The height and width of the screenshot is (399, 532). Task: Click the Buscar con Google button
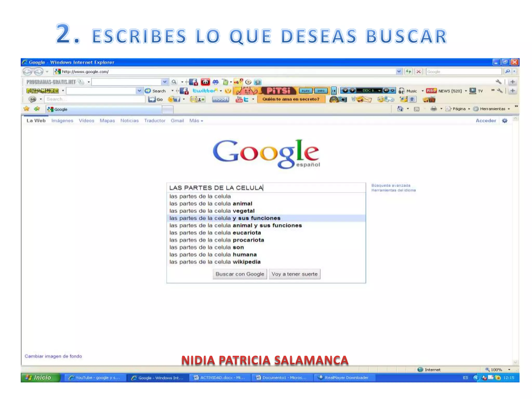[240, 274]
